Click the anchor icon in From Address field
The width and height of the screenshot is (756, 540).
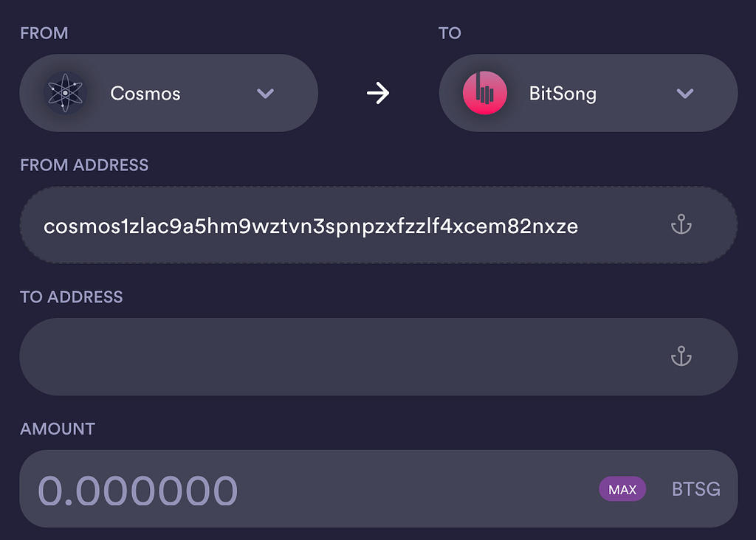pos(681,225)
